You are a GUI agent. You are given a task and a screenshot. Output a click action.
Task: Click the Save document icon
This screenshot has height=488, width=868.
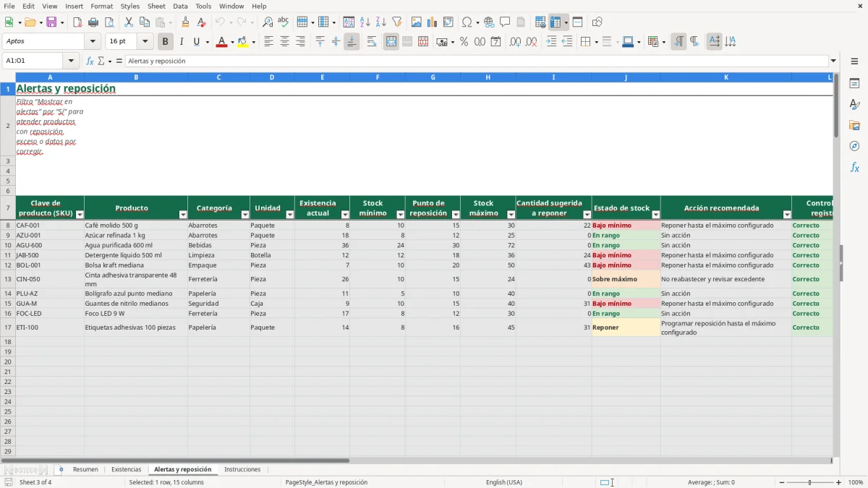[x=51, y=22]
